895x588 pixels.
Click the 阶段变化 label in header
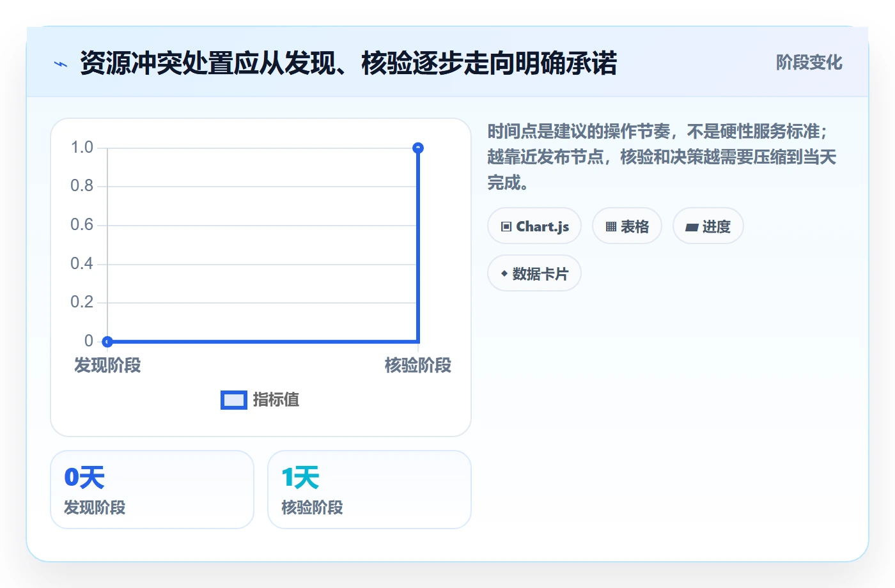[x=809, y=63]
